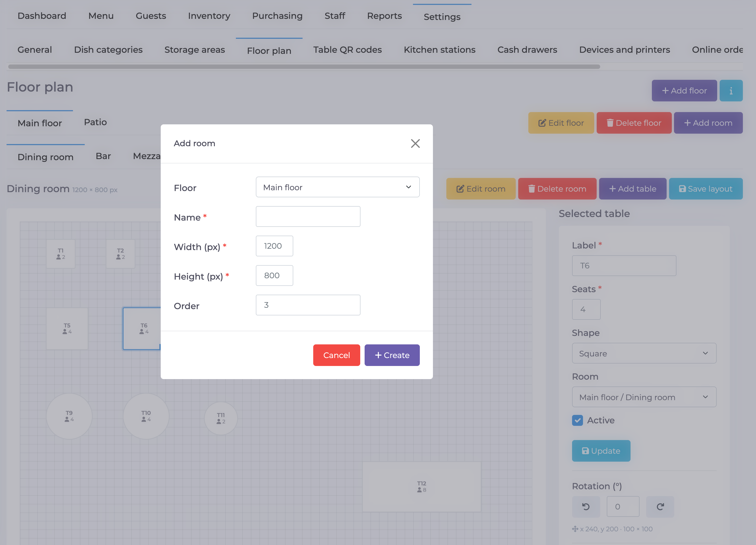Click the Delete floor trash button
The width and height of the screenshot is (756, 545).
pyautogui.click(x=634, y=123)
